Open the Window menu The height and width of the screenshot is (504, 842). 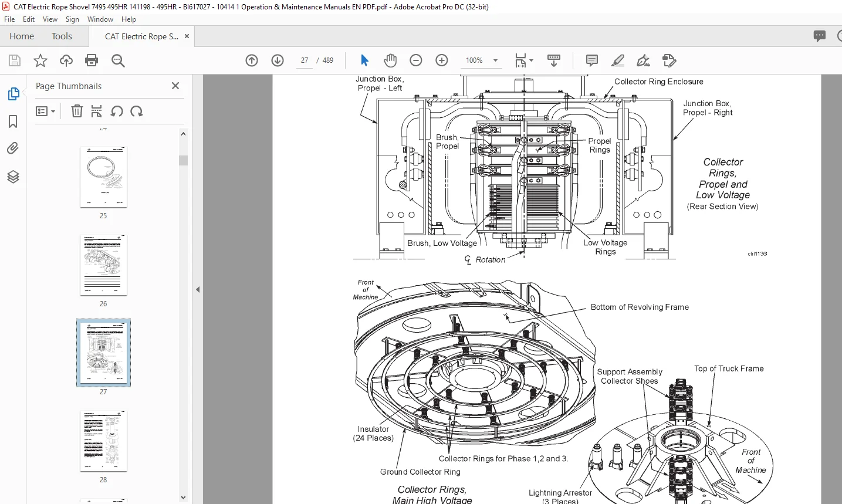pyautogui.click(x=100, y=19)
